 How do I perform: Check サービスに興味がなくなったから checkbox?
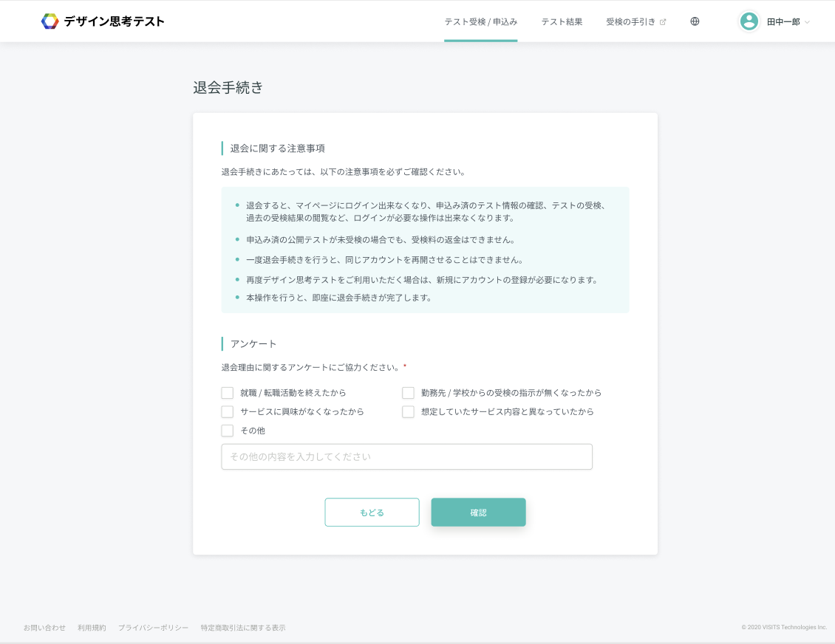tap(228, 411)
